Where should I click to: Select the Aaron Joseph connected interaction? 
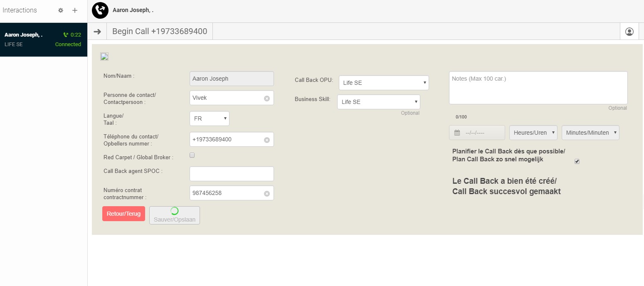click(x=44, y=39)
